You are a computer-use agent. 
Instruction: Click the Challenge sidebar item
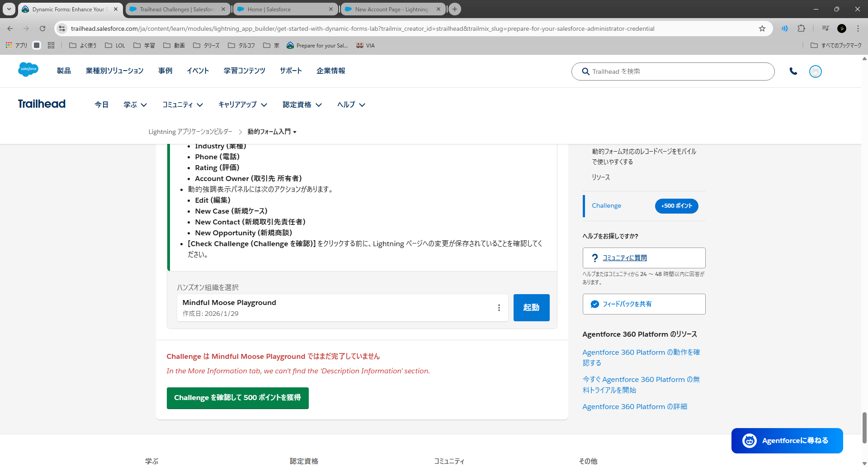tap(606, 205)
